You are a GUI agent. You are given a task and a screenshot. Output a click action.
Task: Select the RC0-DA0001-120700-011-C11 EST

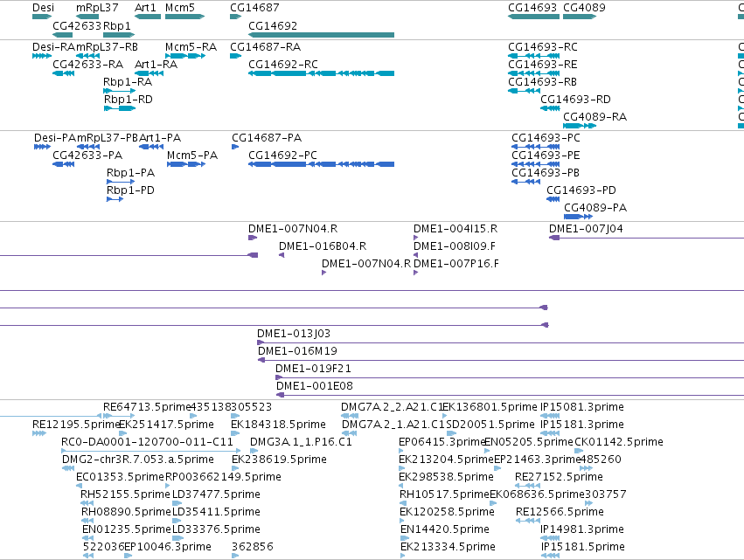(151, 451)
